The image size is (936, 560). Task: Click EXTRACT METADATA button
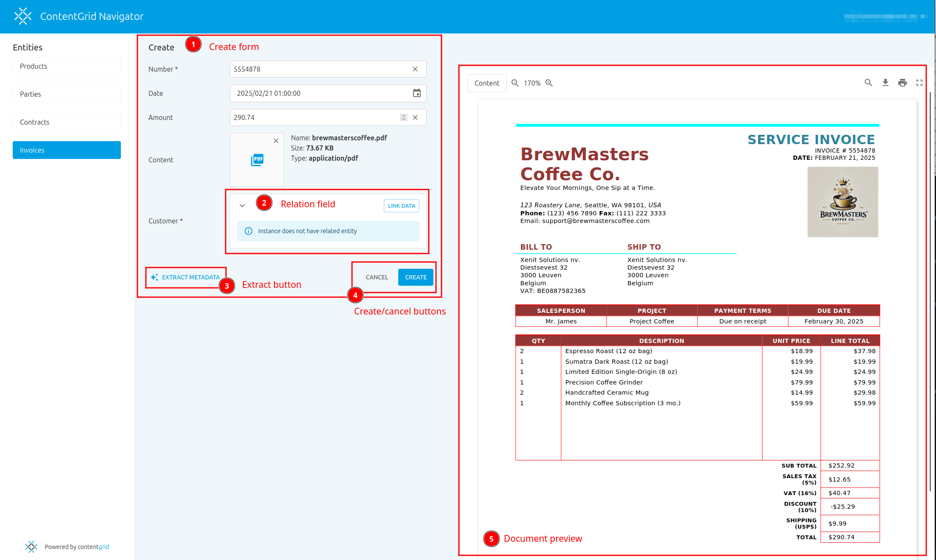(185, 277)
